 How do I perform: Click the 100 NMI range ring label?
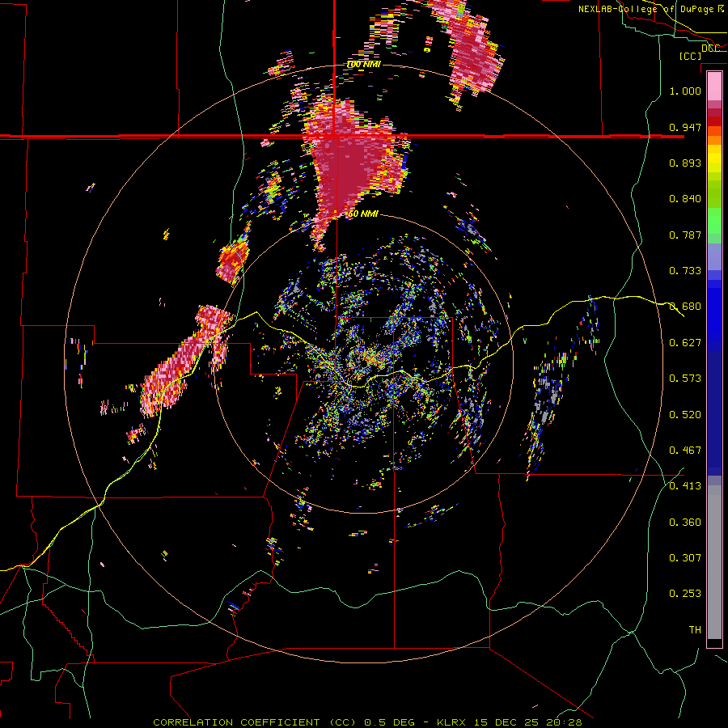364,64
